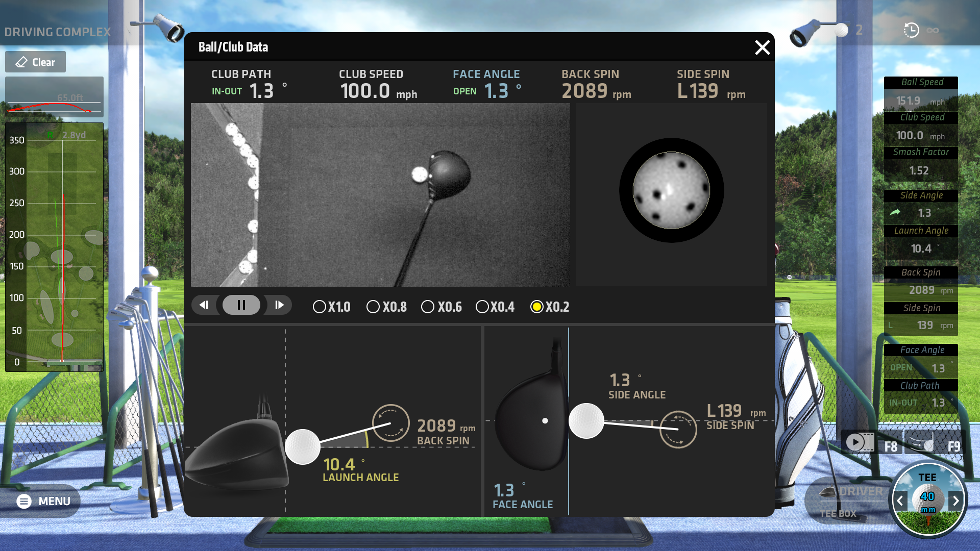Click the golf ball spin image
Screen dimensions: 980x551
(x=671, y=190)
